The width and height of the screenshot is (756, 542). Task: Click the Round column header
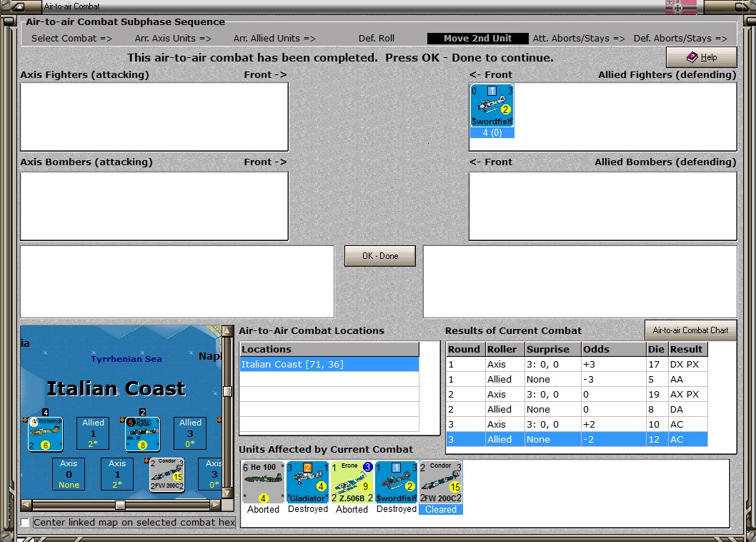click(466, 349)
